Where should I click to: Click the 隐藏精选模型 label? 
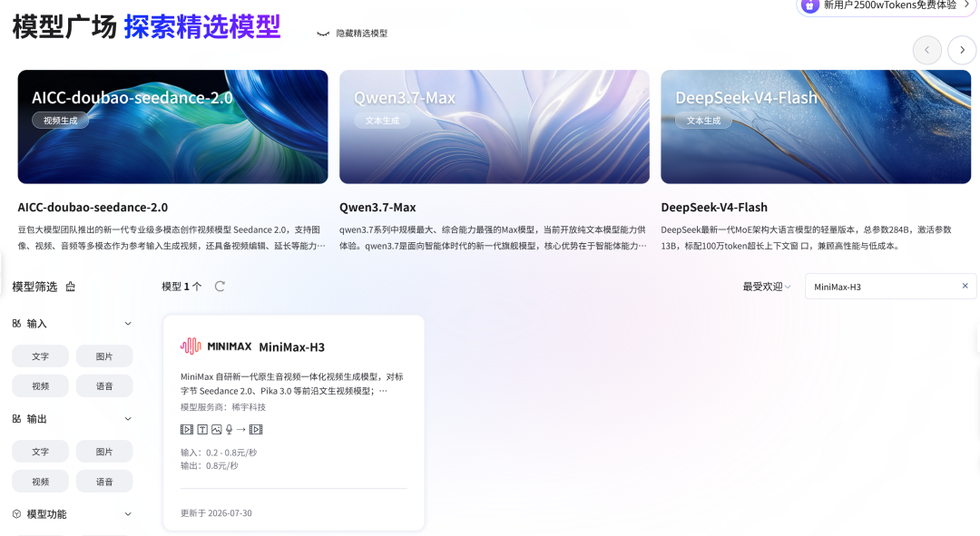point(362,34)
